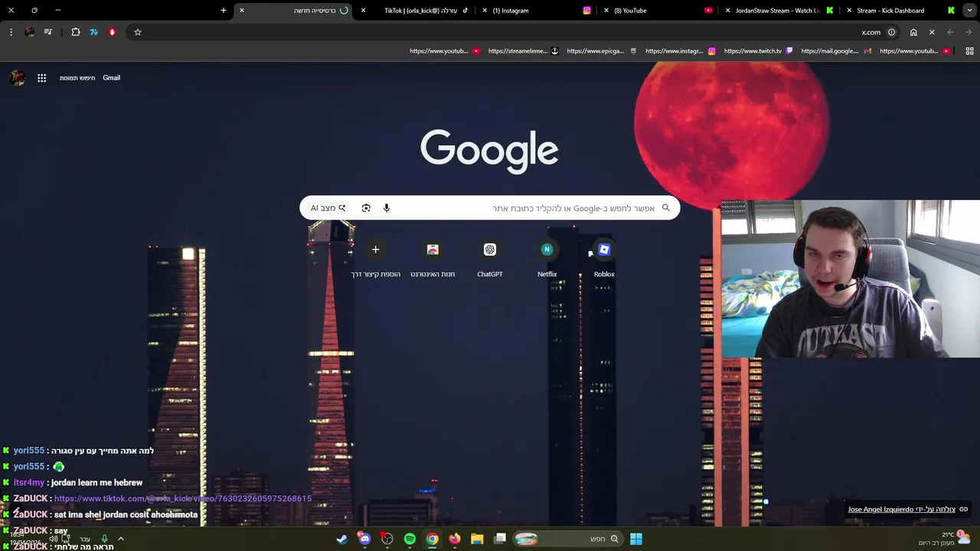Click the Google account avatar on page
This screenshot has width=980, height=551.
[17, 78]
